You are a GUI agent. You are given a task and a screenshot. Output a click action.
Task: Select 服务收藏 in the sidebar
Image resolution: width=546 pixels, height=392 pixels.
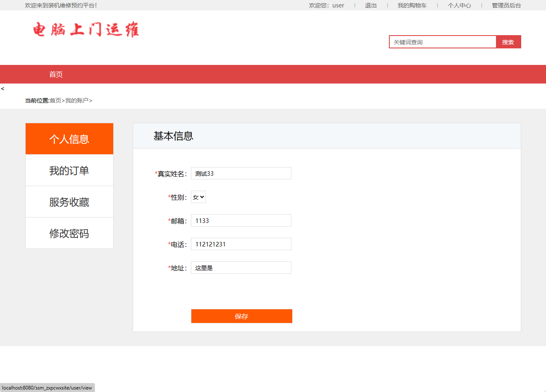(69, 201)
